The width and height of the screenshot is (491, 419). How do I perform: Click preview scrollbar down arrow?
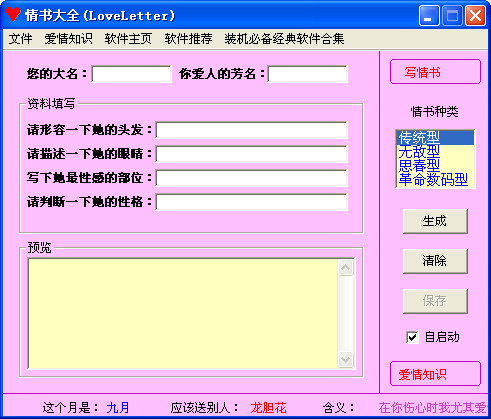[345, 359]
